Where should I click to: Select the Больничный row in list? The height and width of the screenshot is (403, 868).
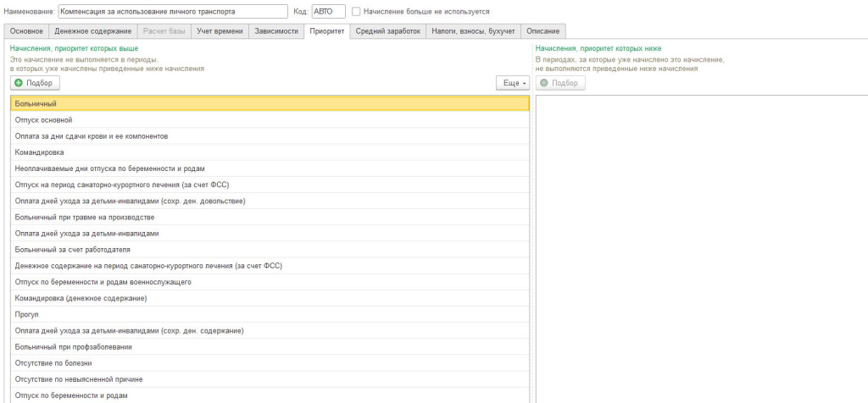[x=270, y=103]
